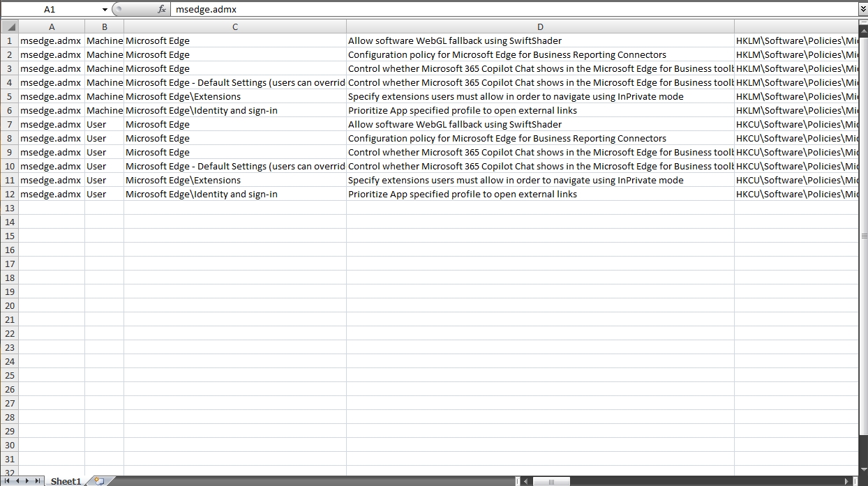
Task: Select Prioritize App specified profile row 6
Action: click(540, 110)
